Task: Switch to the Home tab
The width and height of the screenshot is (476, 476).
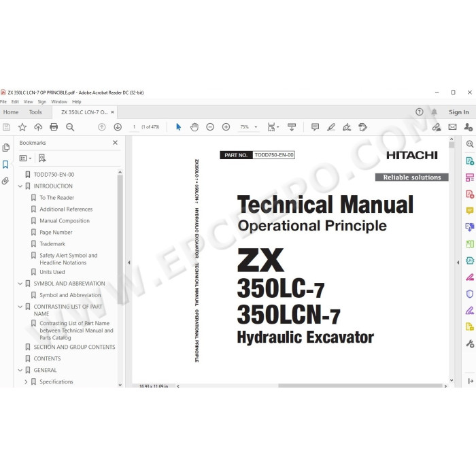Action: click(x=11, y=112)
